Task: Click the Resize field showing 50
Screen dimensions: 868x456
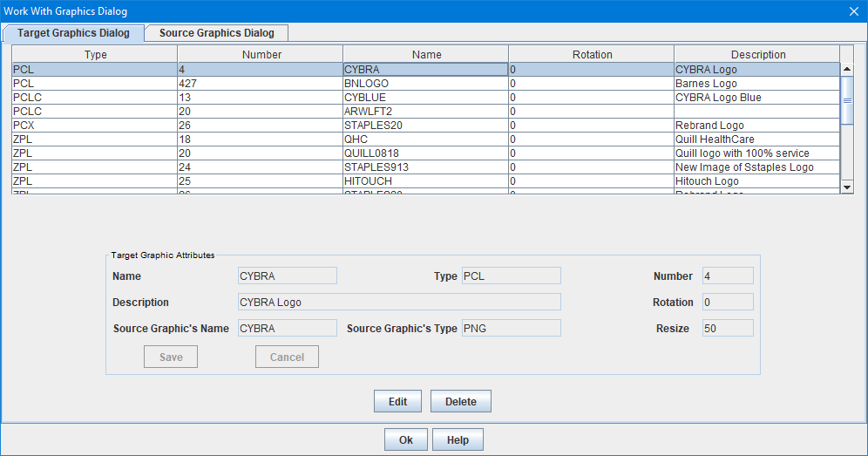Action: [728, 328]
